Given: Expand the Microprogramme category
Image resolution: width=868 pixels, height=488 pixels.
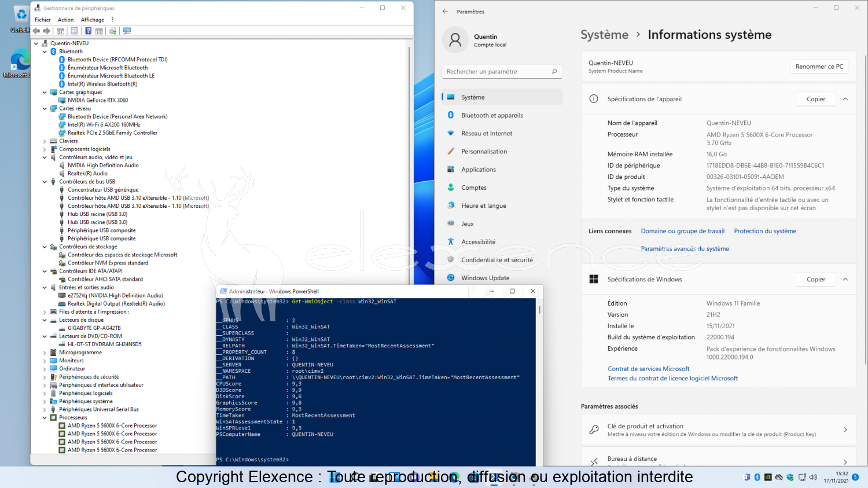Looking at the screenshot, I should point(45,352).
